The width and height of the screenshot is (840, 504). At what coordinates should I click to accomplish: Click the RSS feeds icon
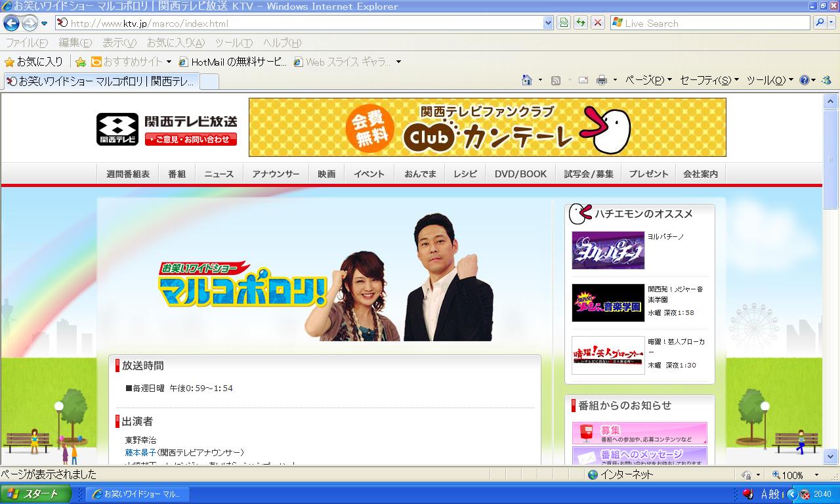(x=556, y=80)
